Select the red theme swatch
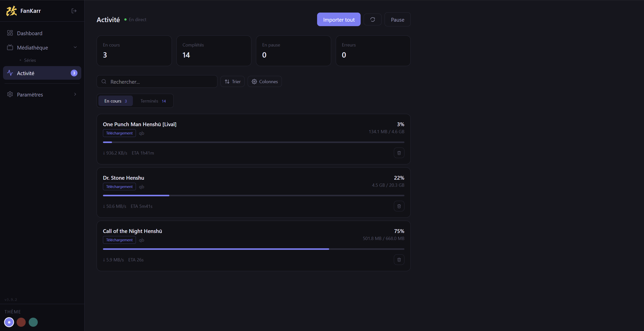644x331 pixels. [x=21, y=322]
